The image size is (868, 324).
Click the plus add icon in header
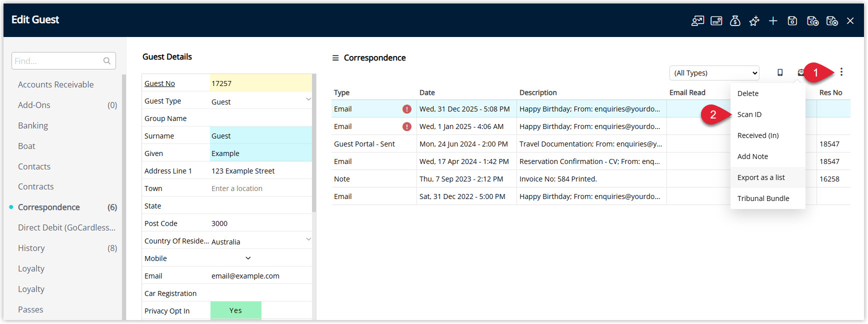click(x=773, y=20)
